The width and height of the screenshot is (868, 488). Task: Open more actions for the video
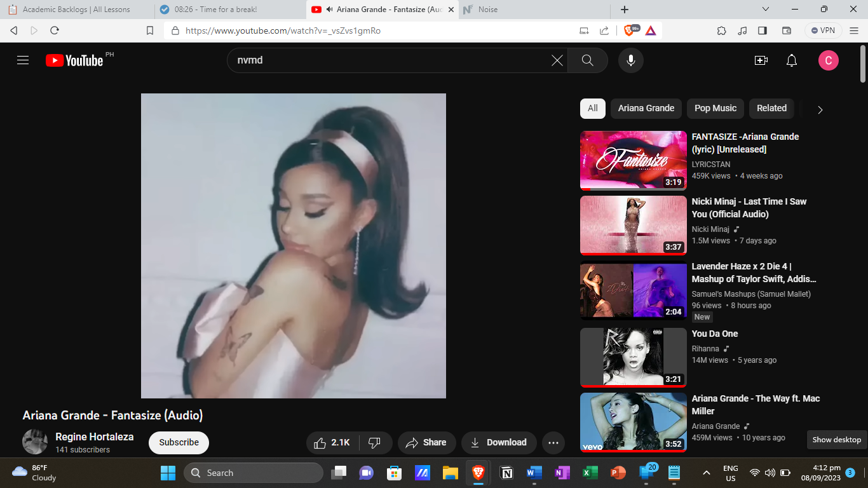[553, 443]
